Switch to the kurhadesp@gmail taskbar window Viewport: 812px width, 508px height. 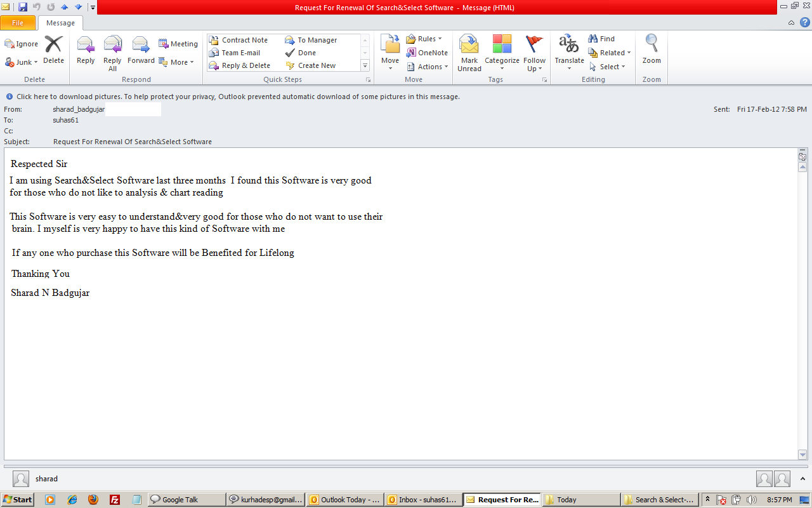[266, 500]
